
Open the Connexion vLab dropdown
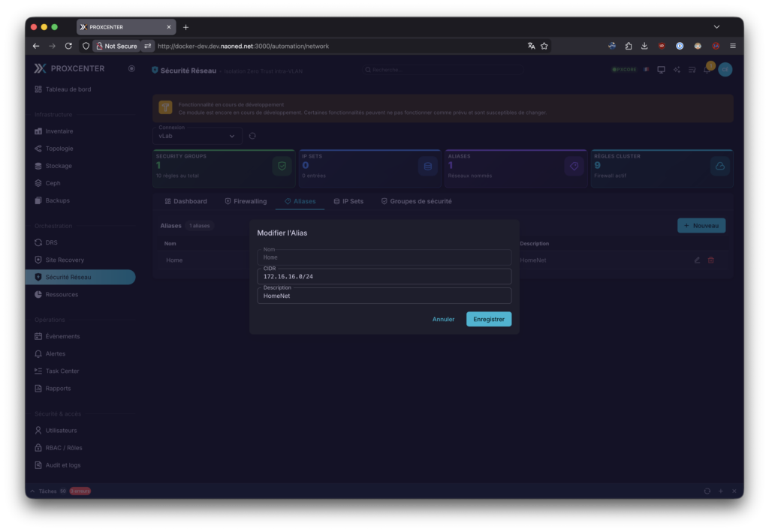[197, 136]
